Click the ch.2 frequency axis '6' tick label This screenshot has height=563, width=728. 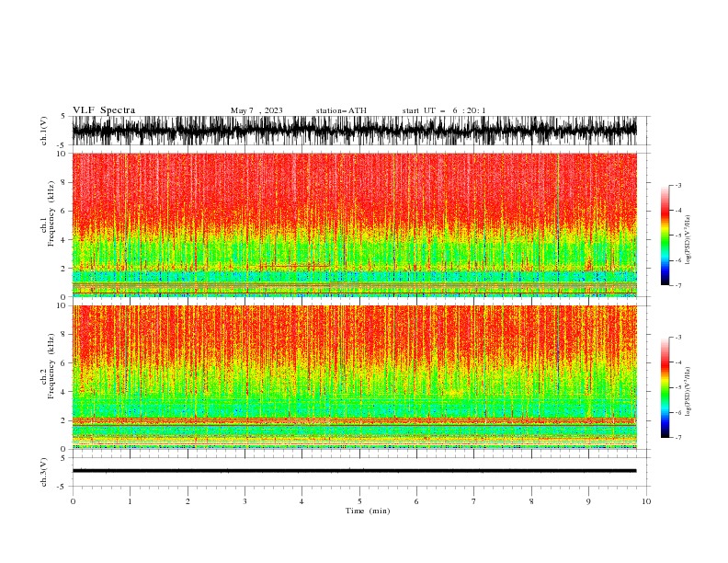(64, 362)
